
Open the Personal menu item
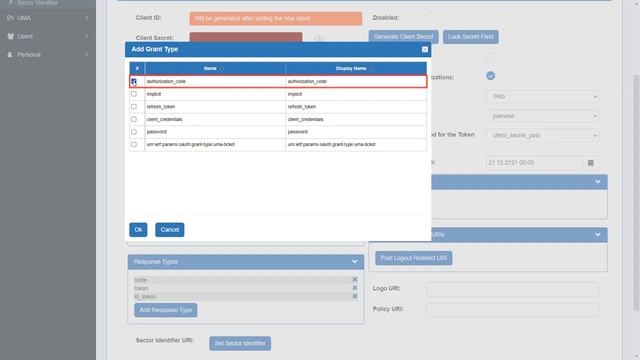point(48,54)
